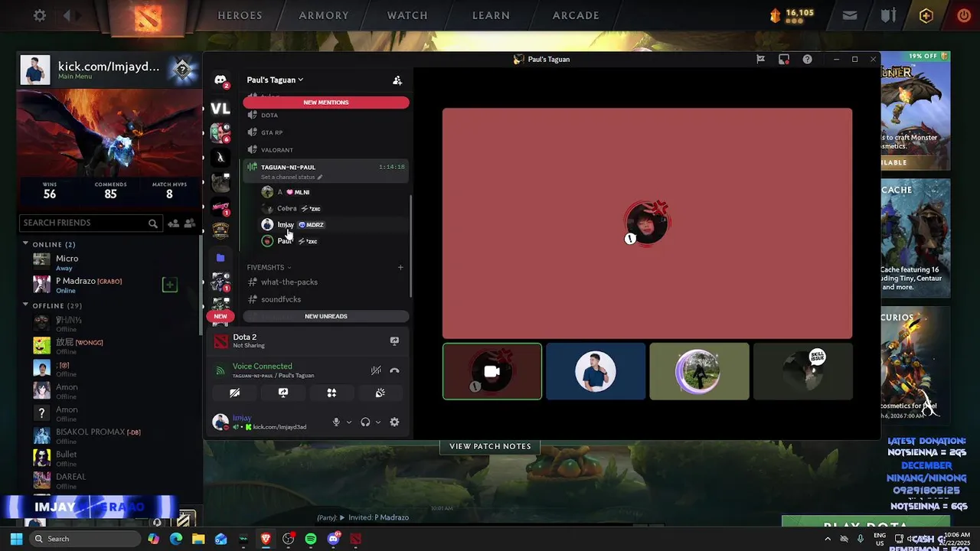Image resolution: width=980 pixels, height=551 pixels.
Task: Open the ARCADE tab
Action: [576, 15]
